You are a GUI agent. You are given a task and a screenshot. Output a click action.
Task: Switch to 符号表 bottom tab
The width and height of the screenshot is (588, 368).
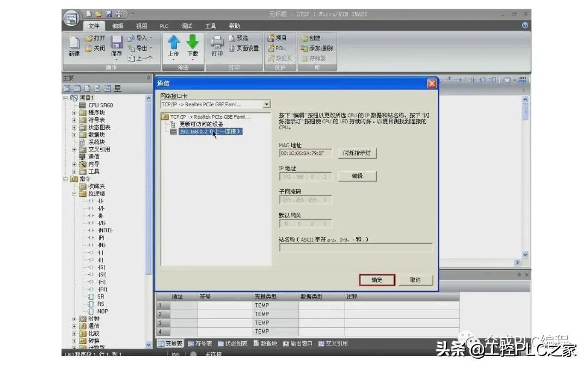point(200,343)
